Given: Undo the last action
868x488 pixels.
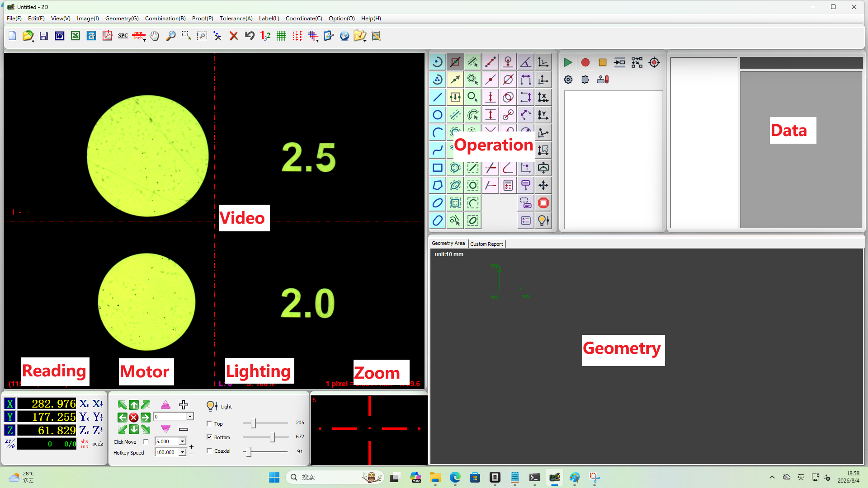Looking at the screenshot, I should [250, 36].
